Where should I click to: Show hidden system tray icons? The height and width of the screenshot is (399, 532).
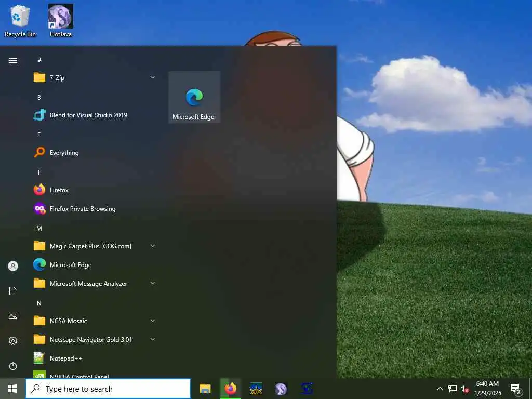440,389
